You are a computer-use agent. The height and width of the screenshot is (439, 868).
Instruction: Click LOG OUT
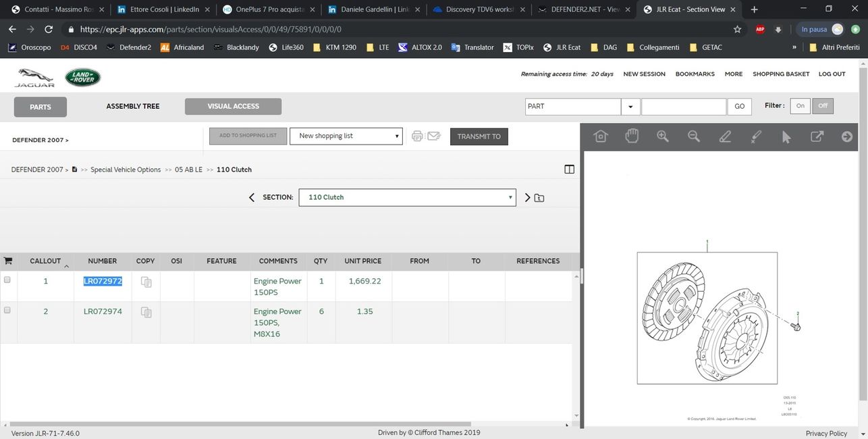(x=832, y=74)
